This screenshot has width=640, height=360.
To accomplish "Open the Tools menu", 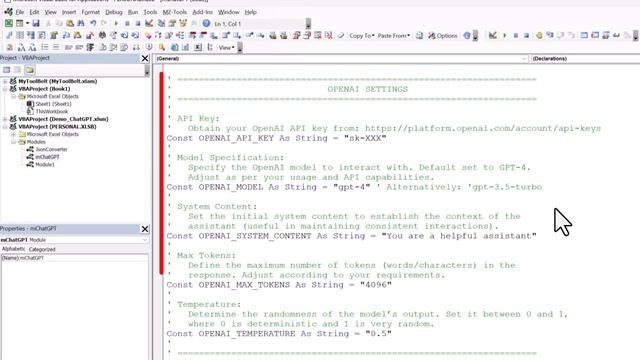I will (x=150, y=12).
